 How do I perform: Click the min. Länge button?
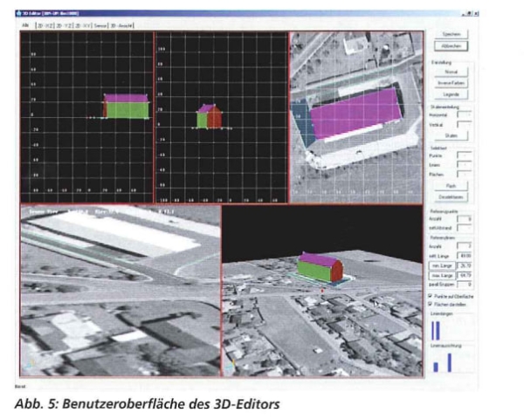point(441,264)
